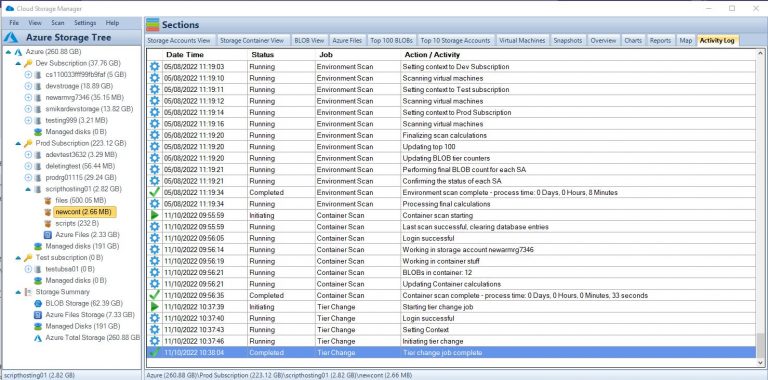Click green checkmark of Container scan complete row
This screenshot has width=768, height=380.
pyautogui.click(x=154, y=295)
